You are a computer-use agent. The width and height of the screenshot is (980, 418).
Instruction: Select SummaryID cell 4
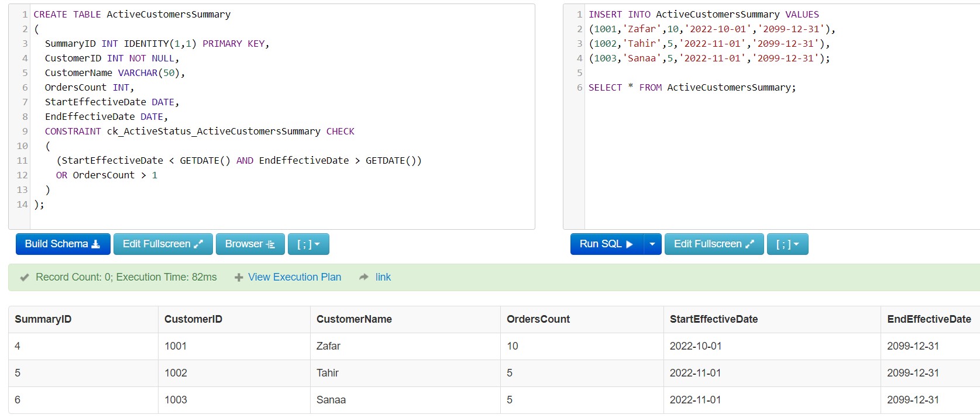coord(83,346)
